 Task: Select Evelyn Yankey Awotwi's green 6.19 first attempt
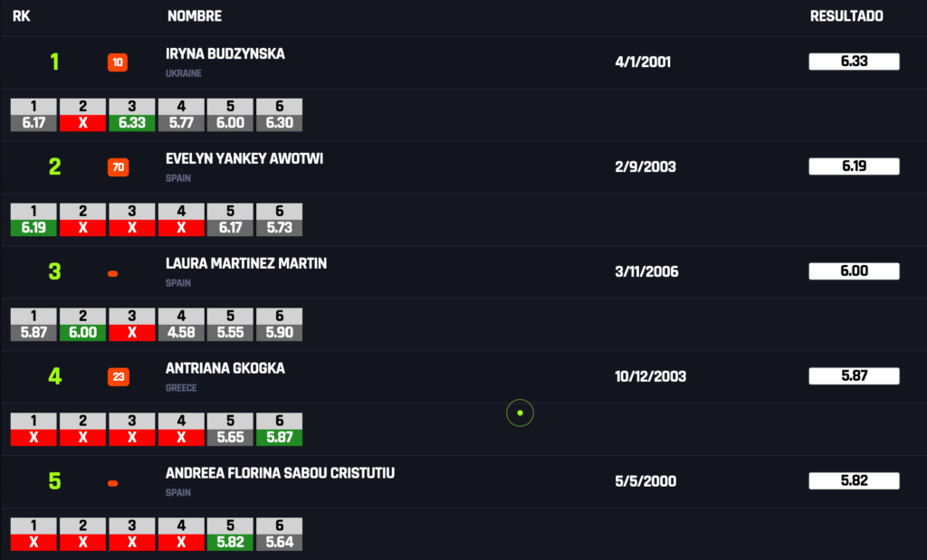pos(33,227)
